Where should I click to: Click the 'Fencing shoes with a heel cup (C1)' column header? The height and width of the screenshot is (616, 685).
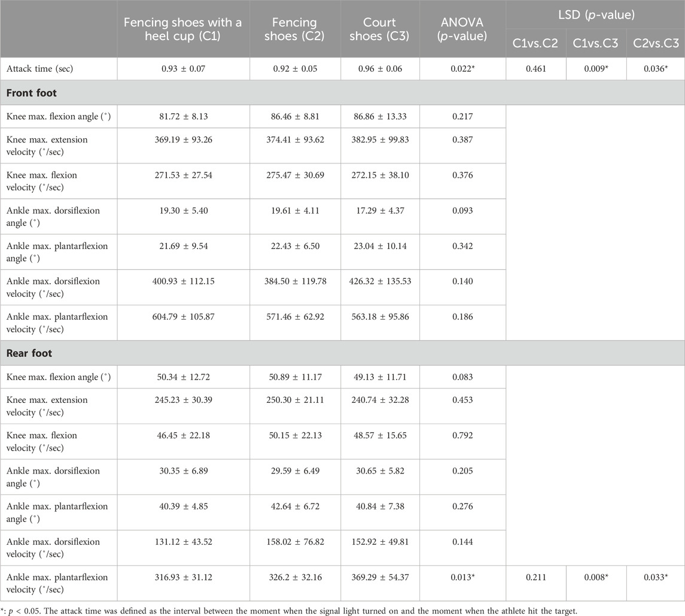pos(182,29)
